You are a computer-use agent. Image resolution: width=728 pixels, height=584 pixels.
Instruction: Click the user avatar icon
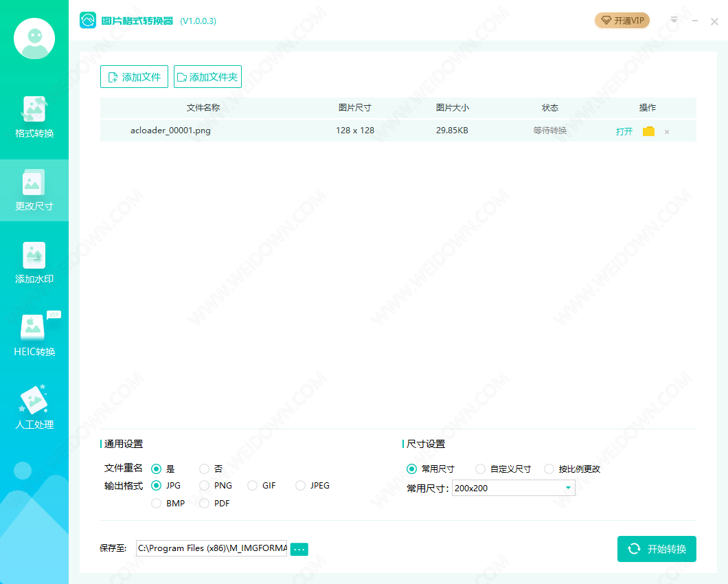point(34,38)
